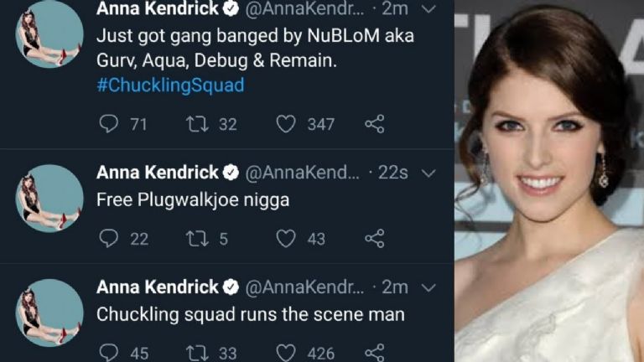Screen dimensions: 644x362
Task: Retweet the tweet showing 33 retweets
Action: pos(197,353)
